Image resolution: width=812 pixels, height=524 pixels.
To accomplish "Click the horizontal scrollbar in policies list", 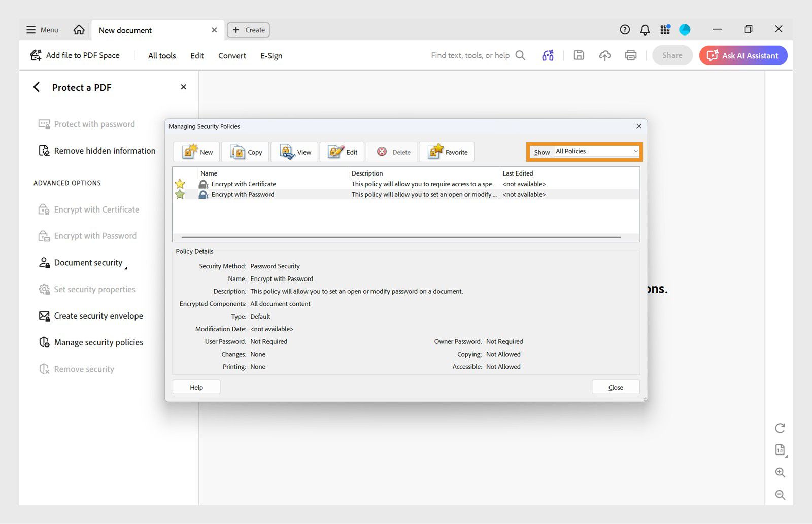I will click(x=401, y=237).
